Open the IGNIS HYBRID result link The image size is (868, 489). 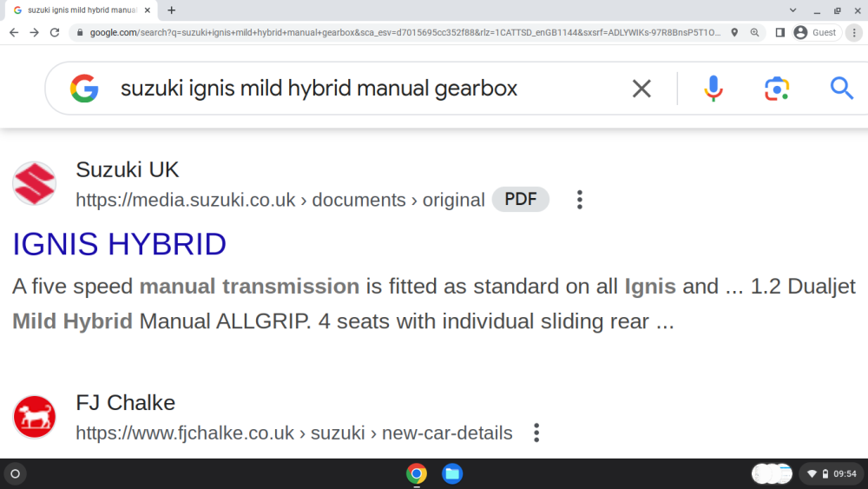coord(120,244)
